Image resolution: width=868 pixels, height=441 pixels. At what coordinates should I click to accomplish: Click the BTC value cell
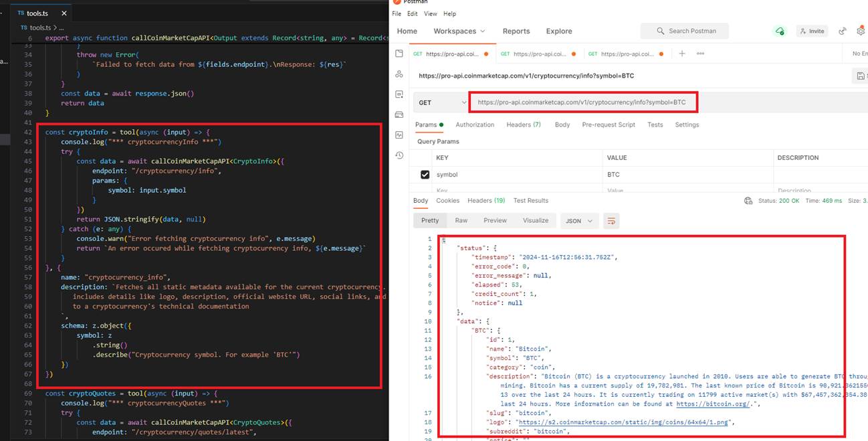687,175
